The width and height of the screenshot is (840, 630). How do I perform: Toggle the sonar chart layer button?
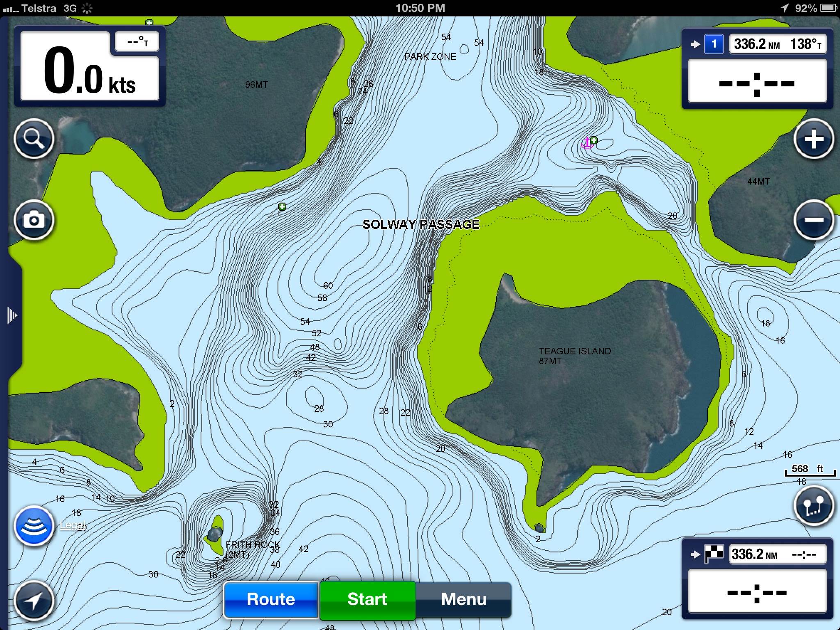click(x=34, y=526)
